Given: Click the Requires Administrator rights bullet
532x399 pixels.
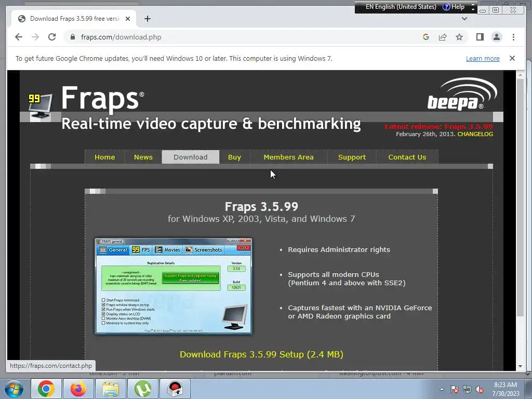Looking at the screenshot, I should (339, 250).
